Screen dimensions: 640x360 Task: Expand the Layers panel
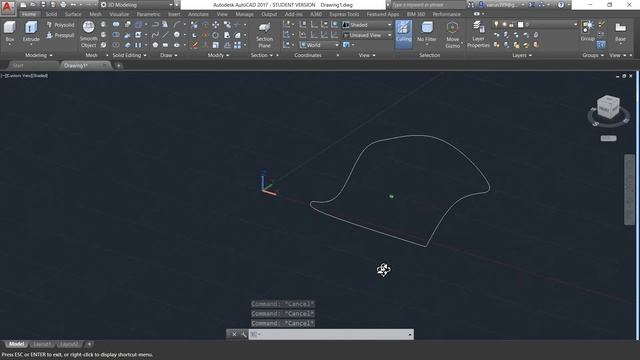[522, 55]
